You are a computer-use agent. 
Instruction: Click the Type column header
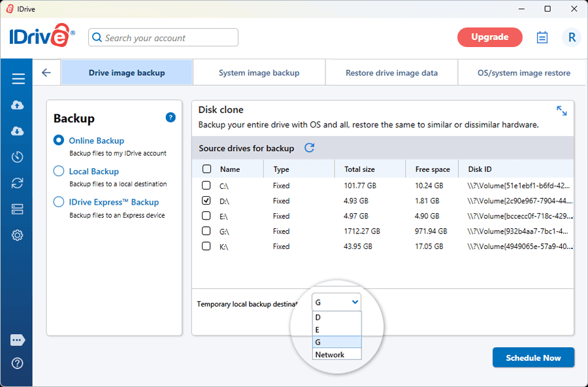coord(281,169)
